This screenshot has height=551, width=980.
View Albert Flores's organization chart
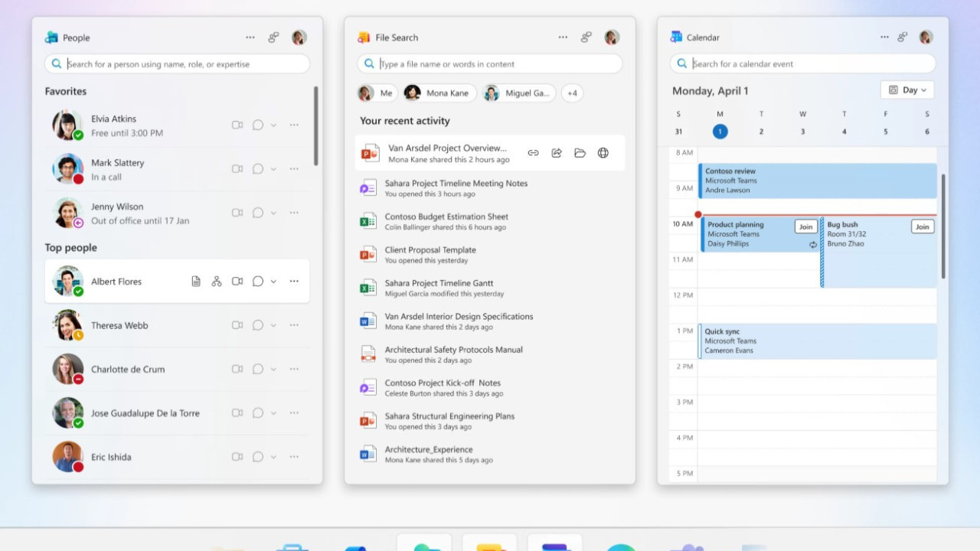pyautogui.click(x=217, y=282)
